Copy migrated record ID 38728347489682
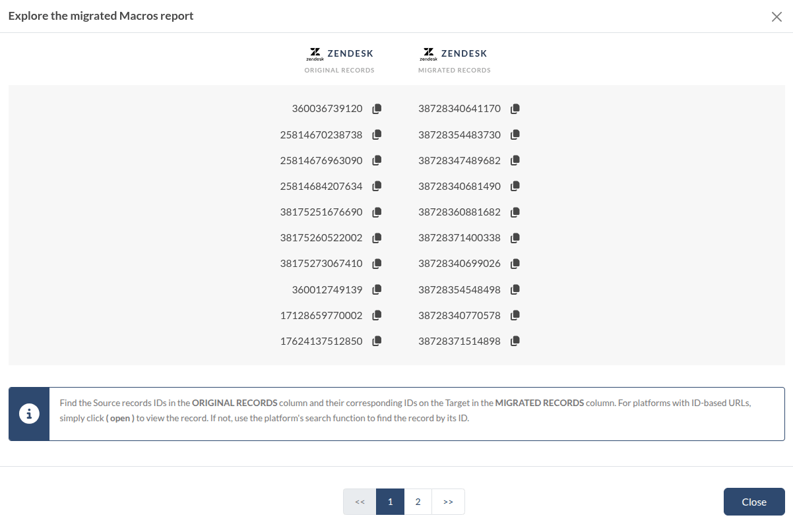This screenshot has width=793, height=532. pyautogui.click(x=515, y=160)
